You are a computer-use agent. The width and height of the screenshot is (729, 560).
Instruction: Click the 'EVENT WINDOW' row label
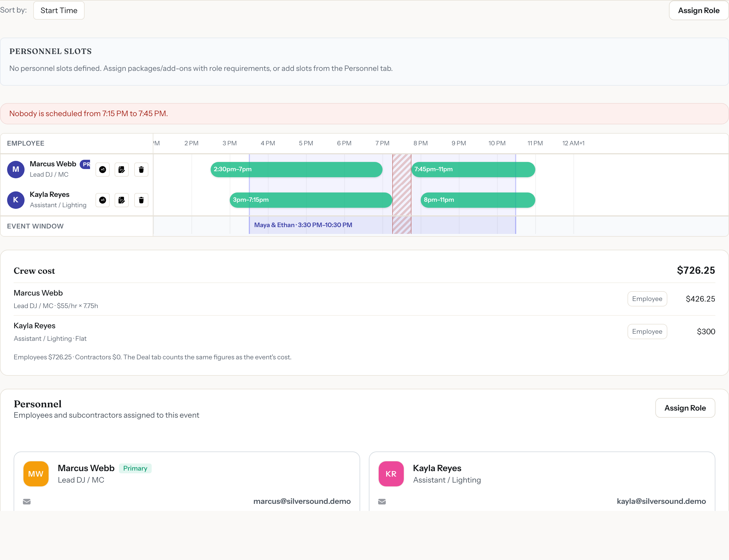coord(35,226)
